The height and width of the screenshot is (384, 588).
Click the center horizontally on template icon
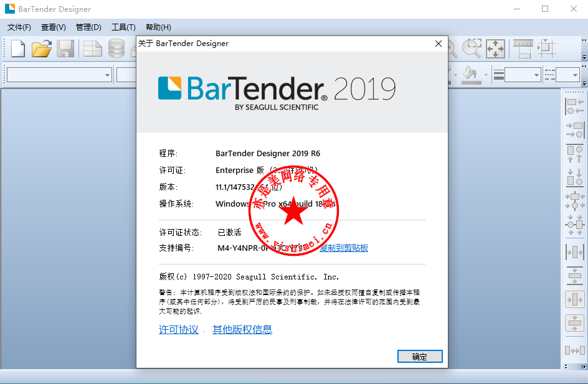574,299
